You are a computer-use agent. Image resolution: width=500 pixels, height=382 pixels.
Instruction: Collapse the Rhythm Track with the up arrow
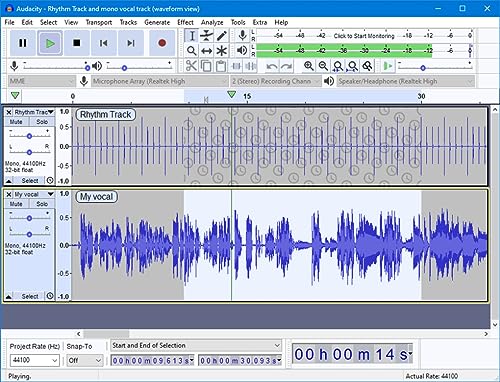tap(9, 181)
